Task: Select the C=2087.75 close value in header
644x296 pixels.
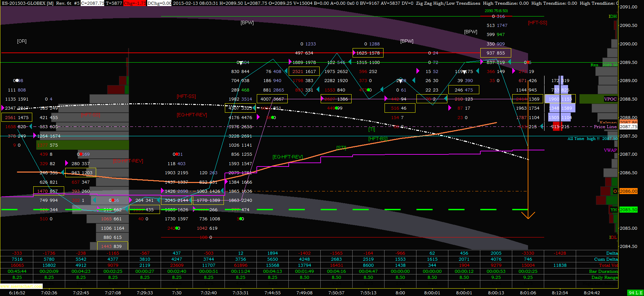Action: (92, 3)
